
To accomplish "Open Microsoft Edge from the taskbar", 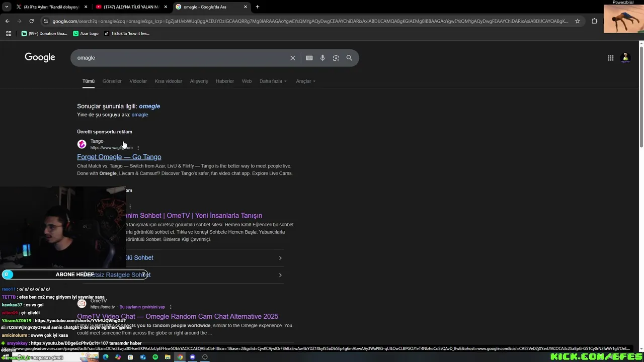I will click(x=106, y=357).
